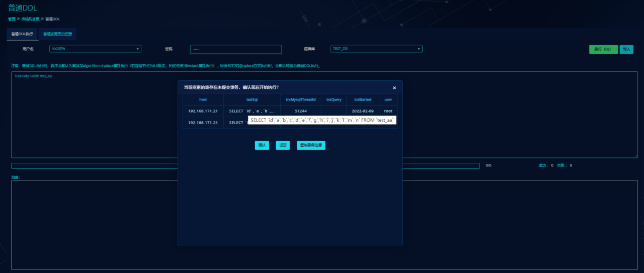644x273 pixels.
Task: Click the 返回 return button
Action: [283, 145]
